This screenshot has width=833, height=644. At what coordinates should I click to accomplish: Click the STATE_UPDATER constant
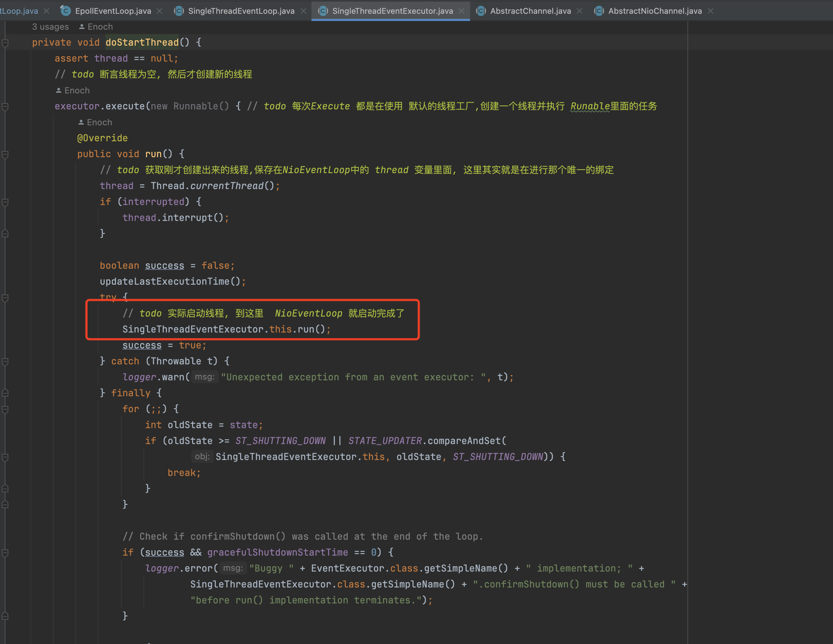pos(385,441)
